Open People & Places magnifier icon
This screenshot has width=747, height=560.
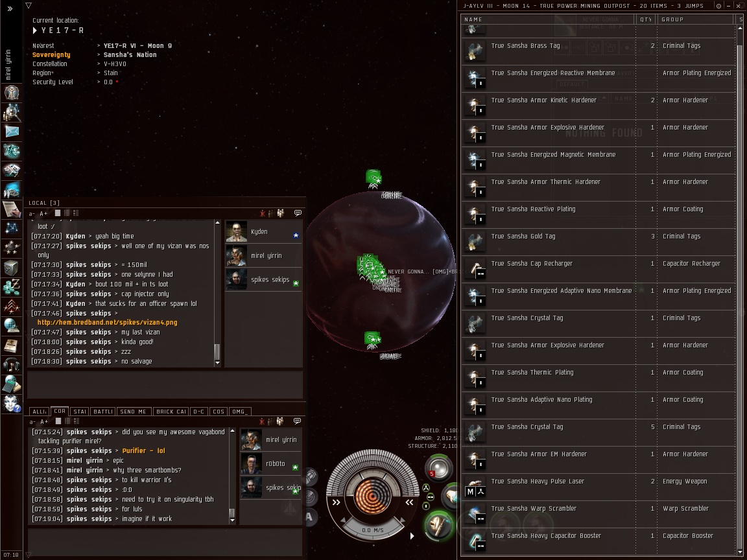click(12, 112)
